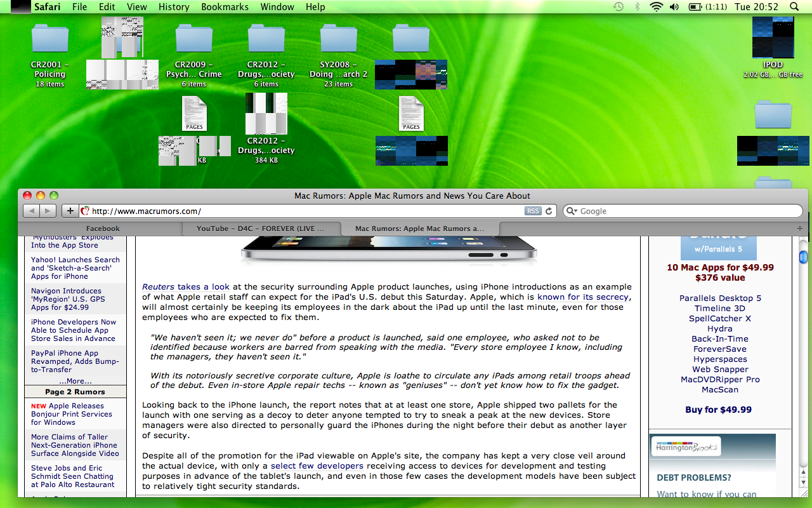Viewport: 812px width, 508px height.
Task: Add bookmark with the plus button
Action: [70, 211]
